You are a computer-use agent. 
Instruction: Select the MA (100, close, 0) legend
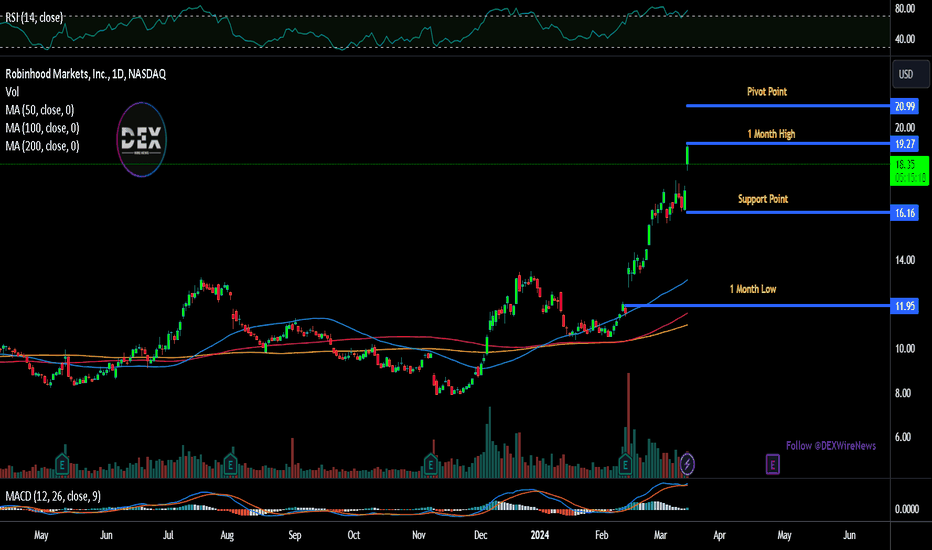[x=42, y=128]
